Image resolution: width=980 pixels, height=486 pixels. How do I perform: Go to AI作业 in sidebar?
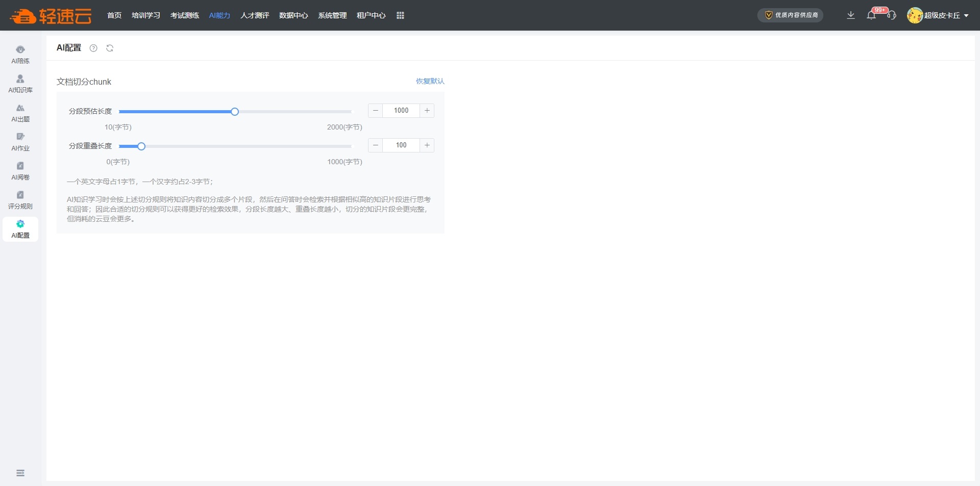coord(20,142)
